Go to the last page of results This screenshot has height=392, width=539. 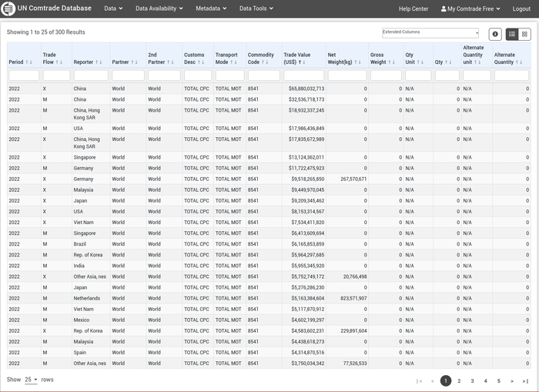click(524, 380)
